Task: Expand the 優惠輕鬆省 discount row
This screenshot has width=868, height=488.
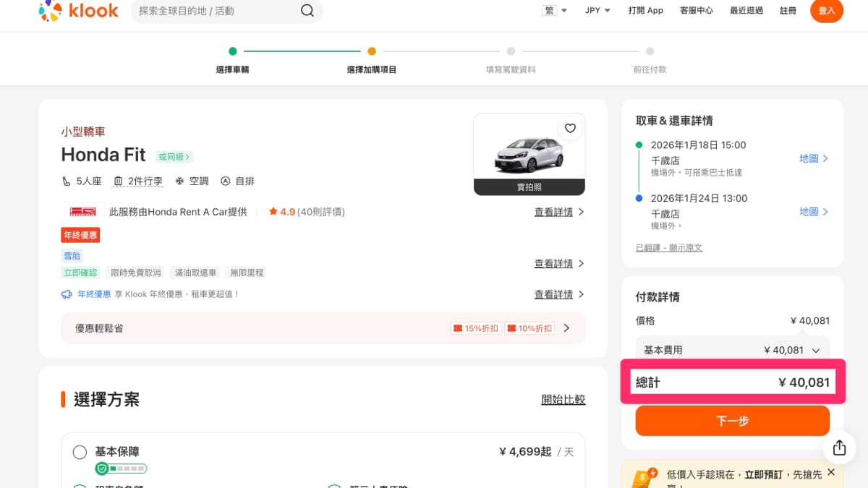Action: (x=323, y=328)
